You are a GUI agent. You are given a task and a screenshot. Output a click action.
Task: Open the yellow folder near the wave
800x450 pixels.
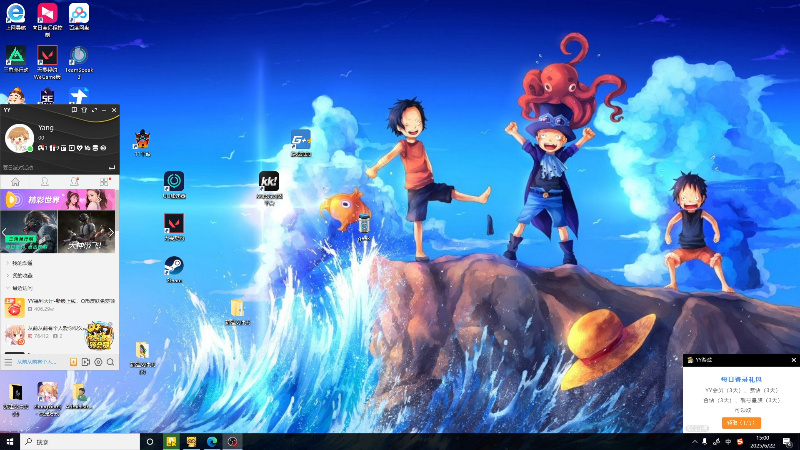click(x=237, y=310)
